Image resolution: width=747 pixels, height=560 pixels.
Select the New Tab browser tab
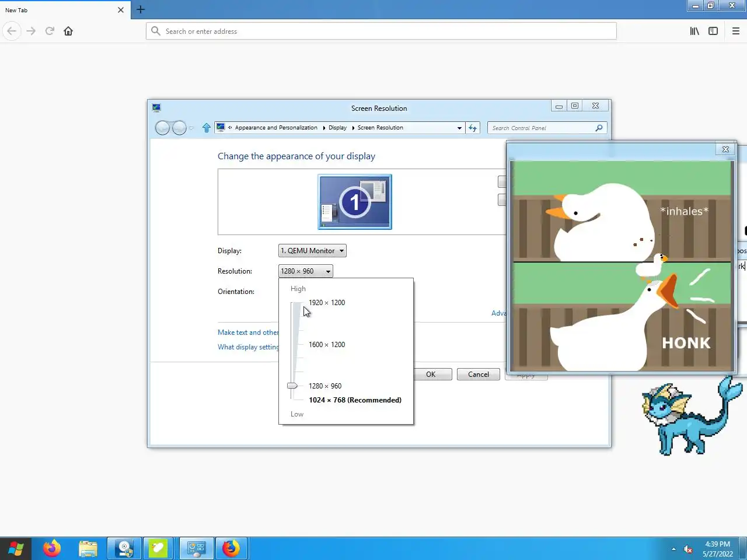(64, 10)
